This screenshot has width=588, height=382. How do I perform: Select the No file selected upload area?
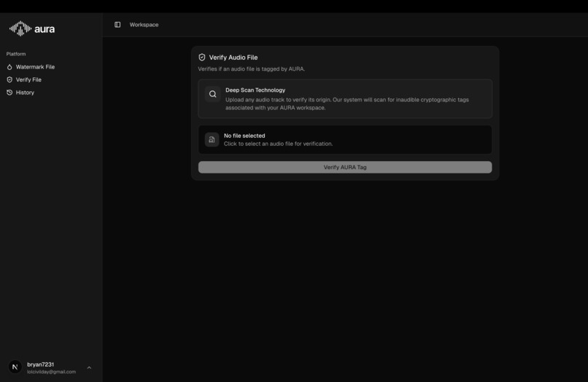345,139
